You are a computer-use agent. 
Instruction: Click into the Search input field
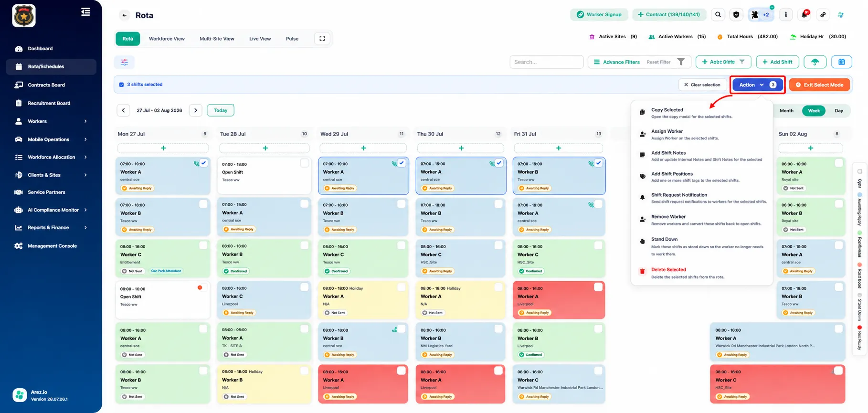[546, 62]
